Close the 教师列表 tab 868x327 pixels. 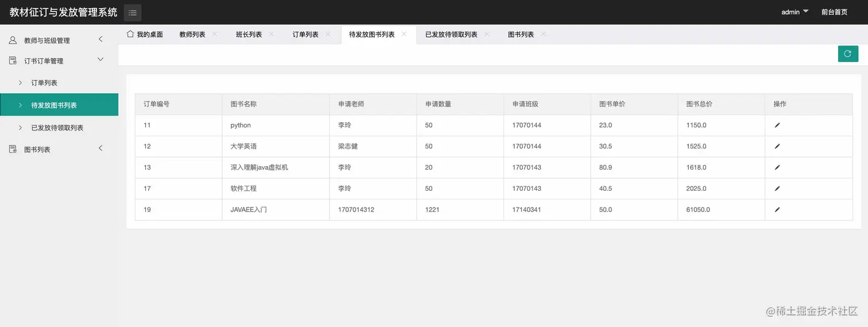click(x=215, y=34)
